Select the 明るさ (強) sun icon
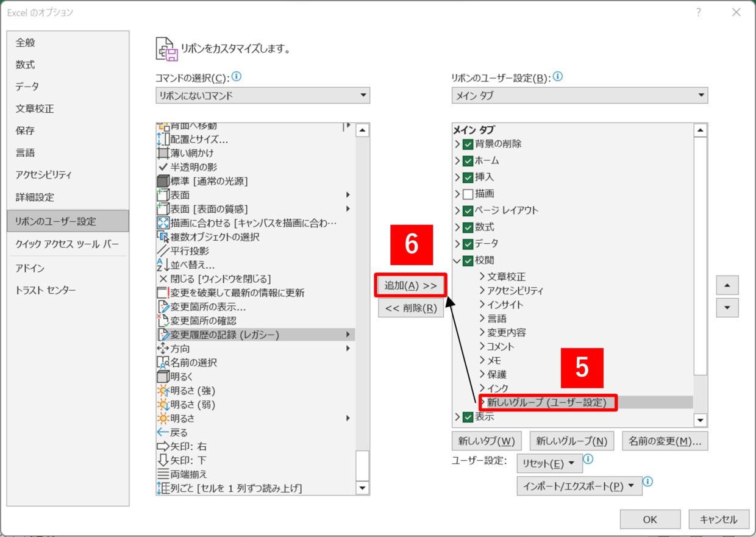The width and height of the screenshot is (756, 537). [163, 391]
